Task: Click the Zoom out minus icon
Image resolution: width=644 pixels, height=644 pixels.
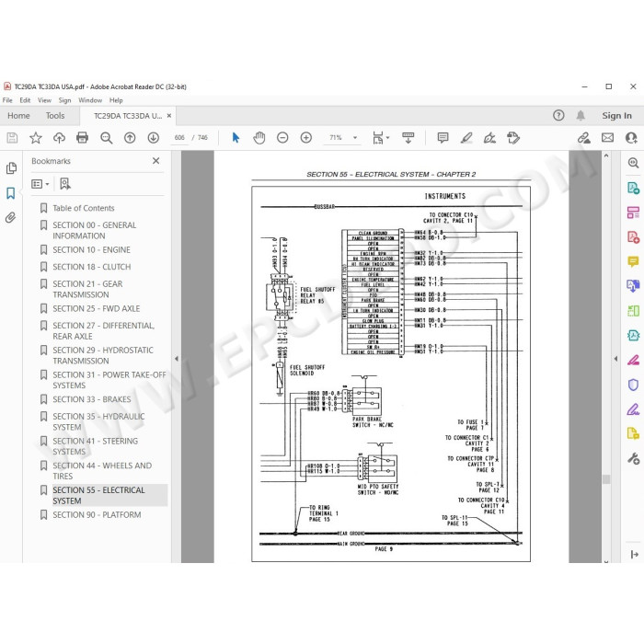Action: (x=282, y=138)
